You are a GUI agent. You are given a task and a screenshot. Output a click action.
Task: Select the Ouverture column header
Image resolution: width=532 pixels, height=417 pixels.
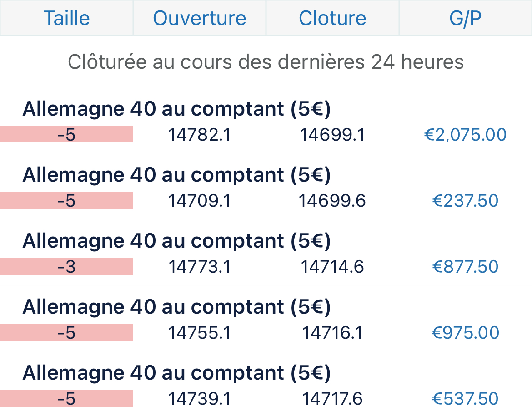tap(199, 18)
